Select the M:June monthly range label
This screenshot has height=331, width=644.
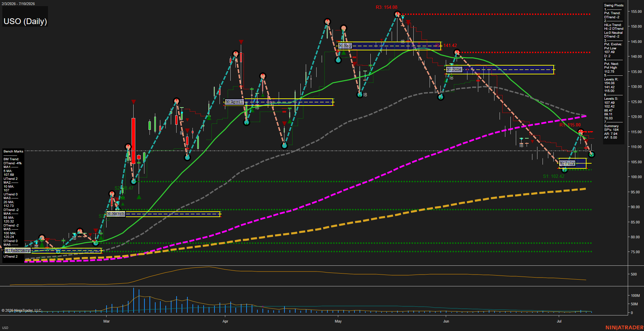pyautogui.click(x=454, y=69)
